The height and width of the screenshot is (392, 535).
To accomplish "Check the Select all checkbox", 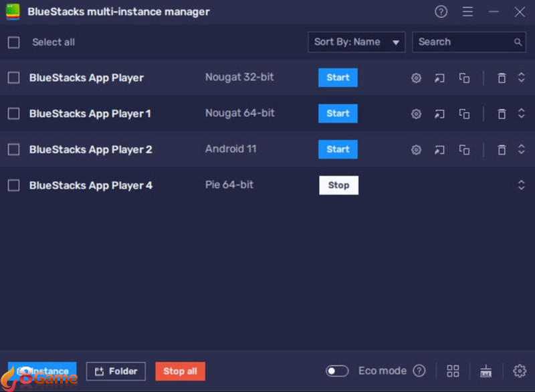I will [13, 42].
